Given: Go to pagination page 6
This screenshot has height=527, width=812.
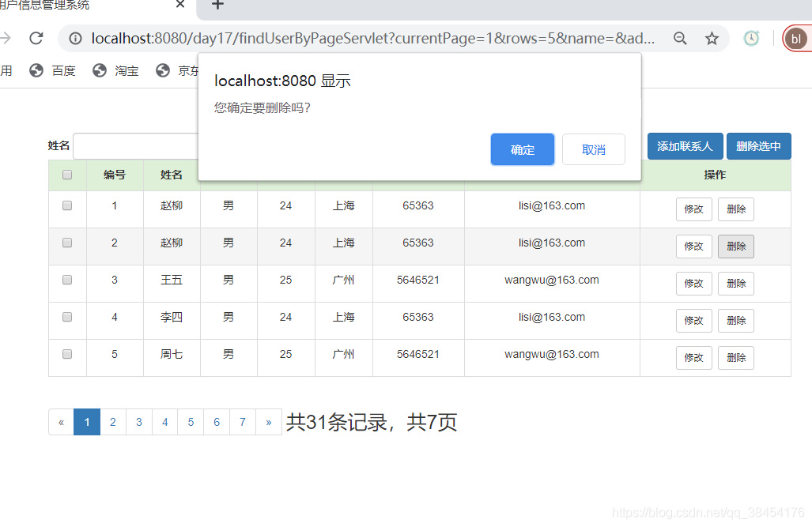Looking at the screenshot, I should pyautogui.click(x=217, y=422).
